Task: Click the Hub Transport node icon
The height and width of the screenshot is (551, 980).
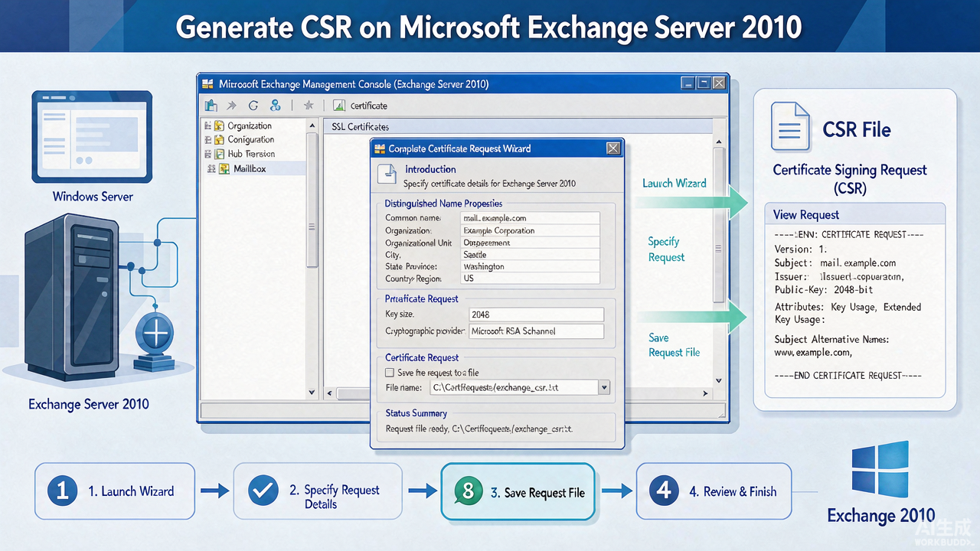Action: point(220,154)
